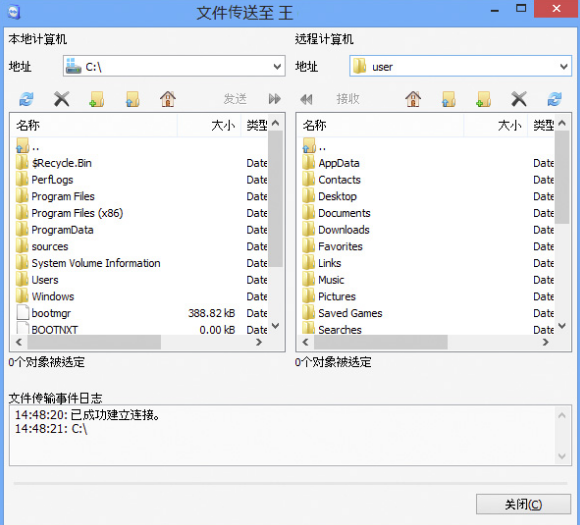580x525 pixels.
Task: Click local list horizontal scroll right arrow
Action: [259, 342]
